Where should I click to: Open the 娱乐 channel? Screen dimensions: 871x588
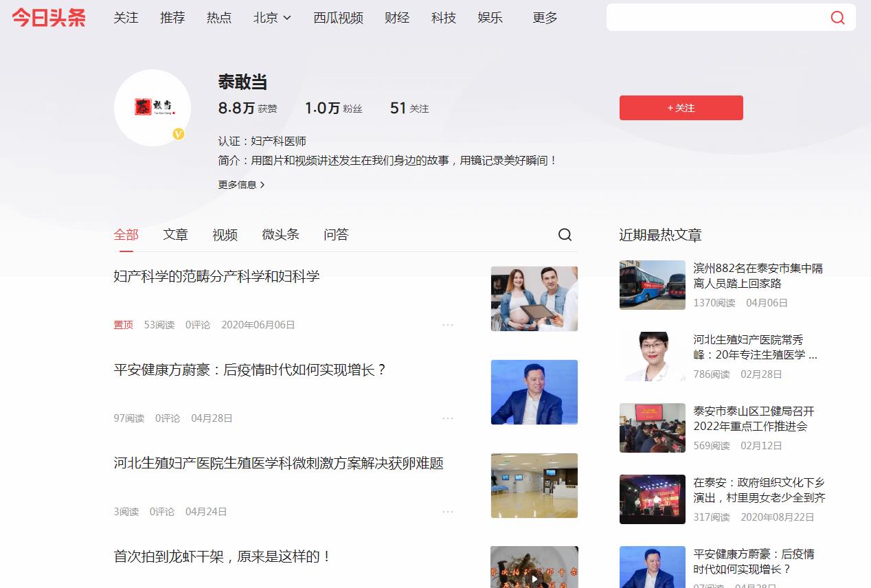click(490, 18)
